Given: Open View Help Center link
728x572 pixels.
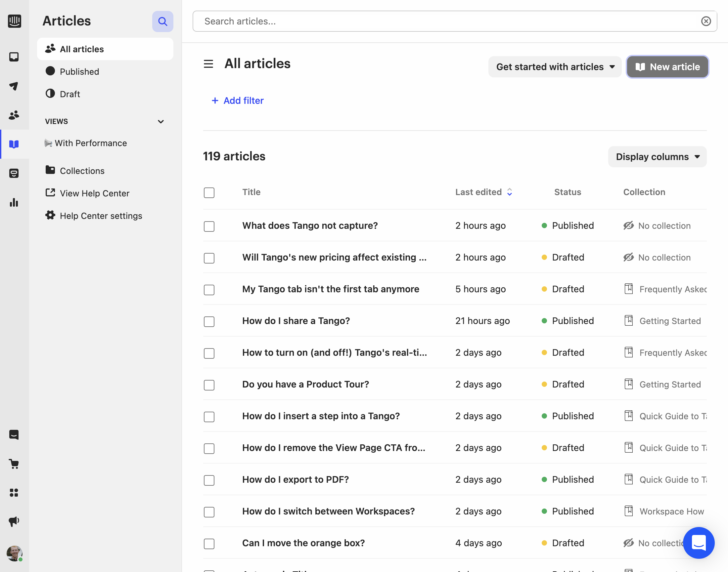Looking at the screenshot, I should tap(87, 193).
